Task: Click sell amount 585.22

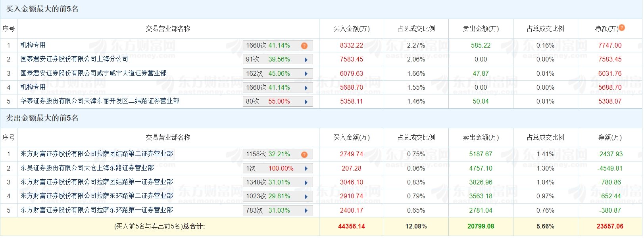Action: point(481,46)
